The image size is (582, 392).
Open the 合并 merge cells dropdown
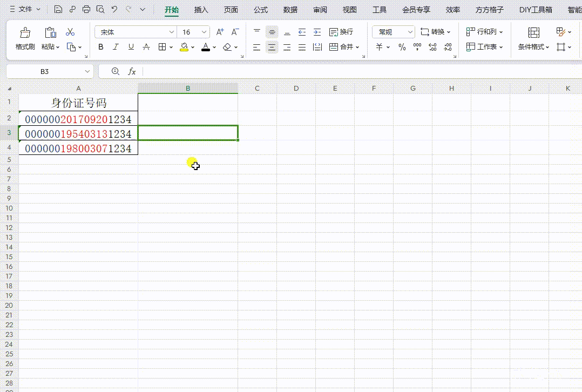[357, 47]
